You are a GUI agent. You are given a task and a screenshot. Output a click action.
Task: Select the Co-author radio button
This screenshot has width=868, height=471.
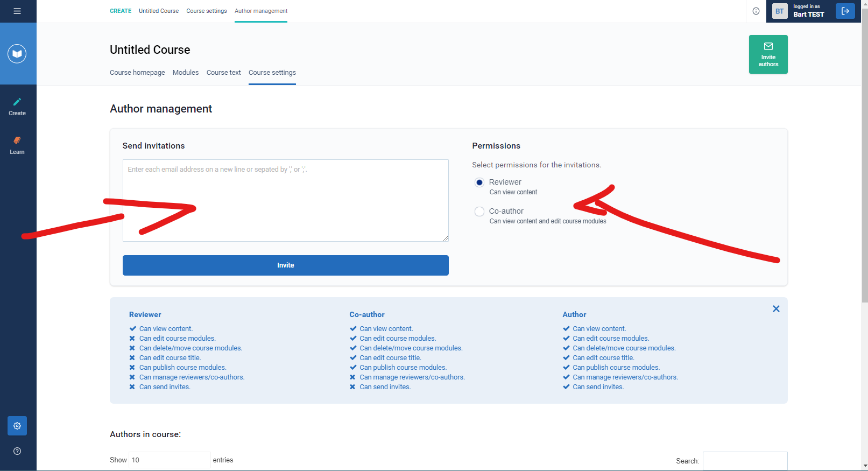point(479,212)
